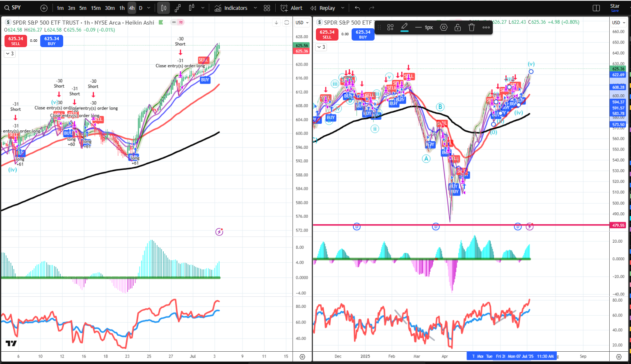The width and height of the screenshot is (631, 364).
Task: Collapse the right chart indicator legend (3)
Action: [321, 47]
